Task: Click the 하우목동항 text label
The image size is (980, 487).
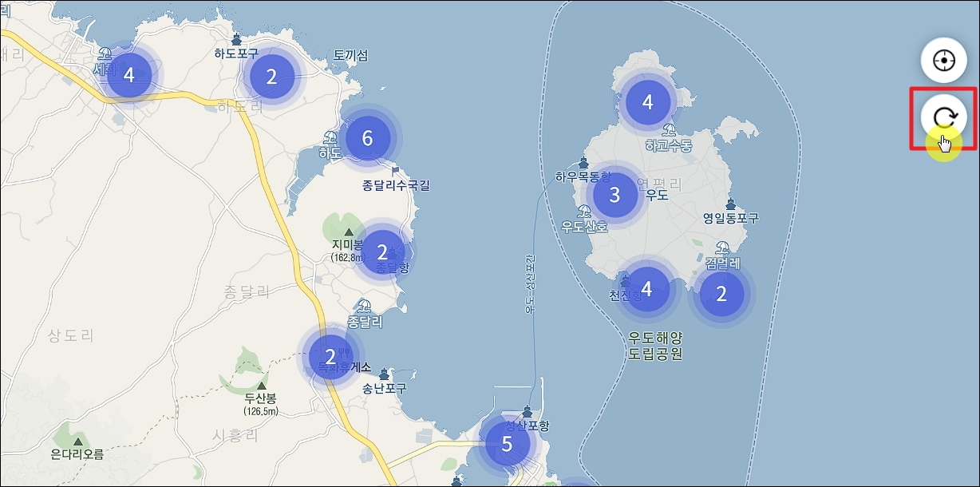Action: (x=583, y=176)
